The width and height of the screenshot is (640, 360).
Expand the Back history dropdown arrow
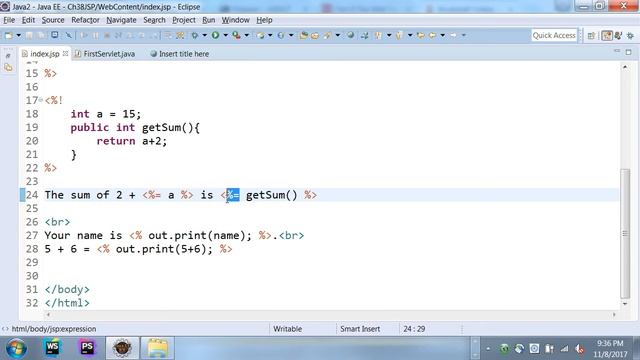click(442, 36)
